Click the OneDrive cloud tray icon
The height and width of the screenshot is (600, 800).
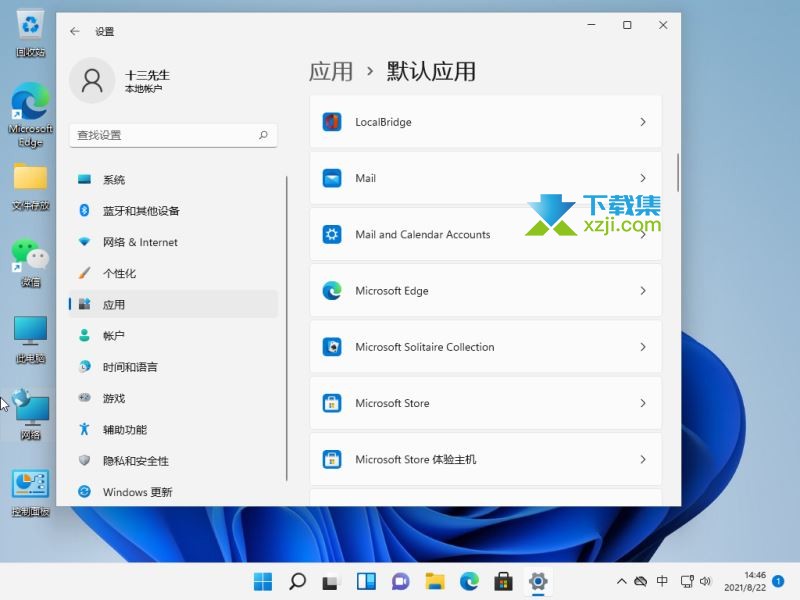641,581
